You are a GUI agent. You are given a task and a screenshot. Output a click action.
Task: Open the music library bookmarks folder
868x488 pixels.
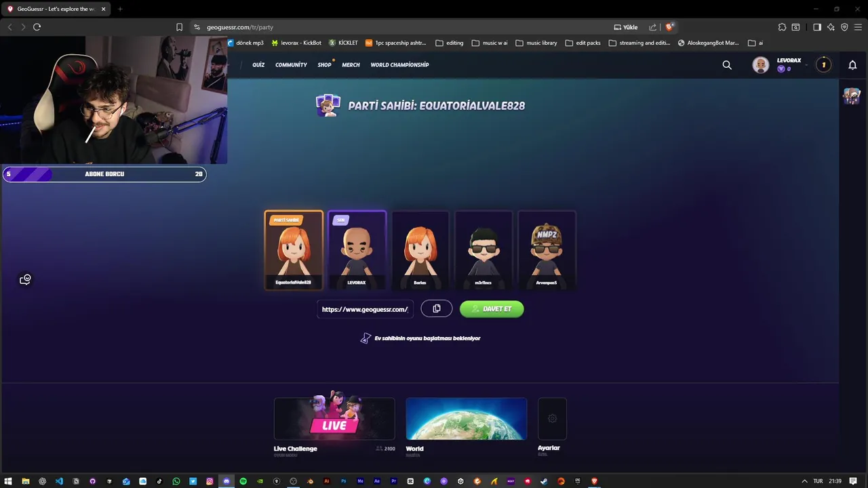click(536, 43)
